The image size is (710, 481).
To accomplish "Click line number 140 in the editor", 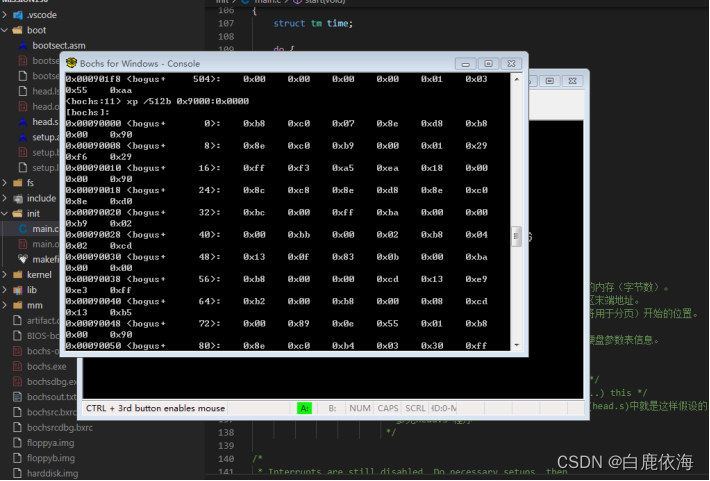I will click(x=226, y=459).
